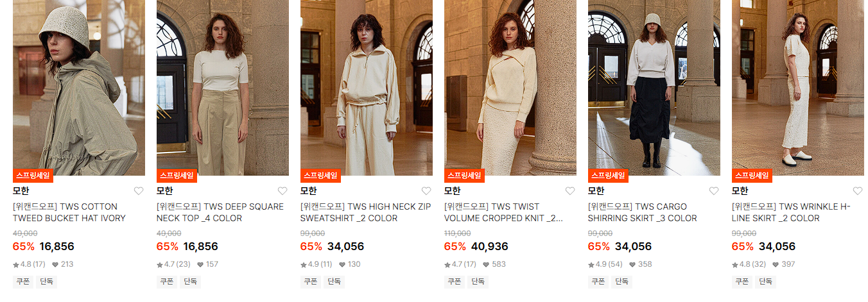Tap the heart icon for Deep Square Neck Top
Viewport: 868px width, 302px height.
[282, 191]
